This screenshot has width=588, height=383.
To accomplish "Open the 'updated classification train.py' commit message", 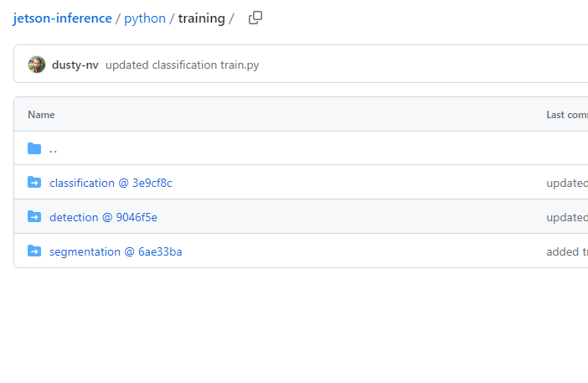I will (182, 65).
